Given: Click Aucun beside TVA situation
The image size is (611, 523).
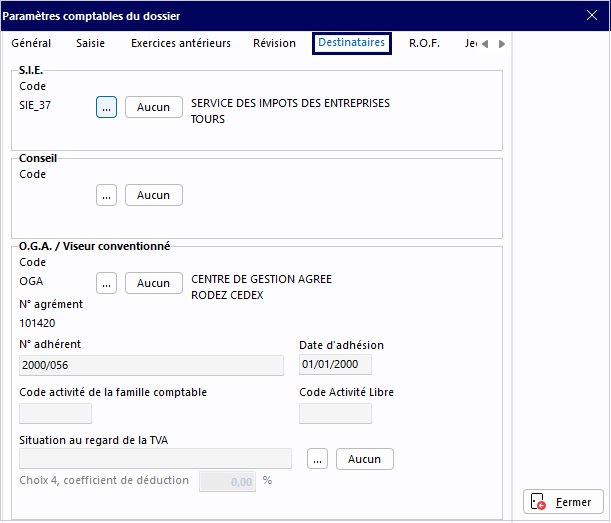Looking at the screenshot, I should (x=365, y=459).
